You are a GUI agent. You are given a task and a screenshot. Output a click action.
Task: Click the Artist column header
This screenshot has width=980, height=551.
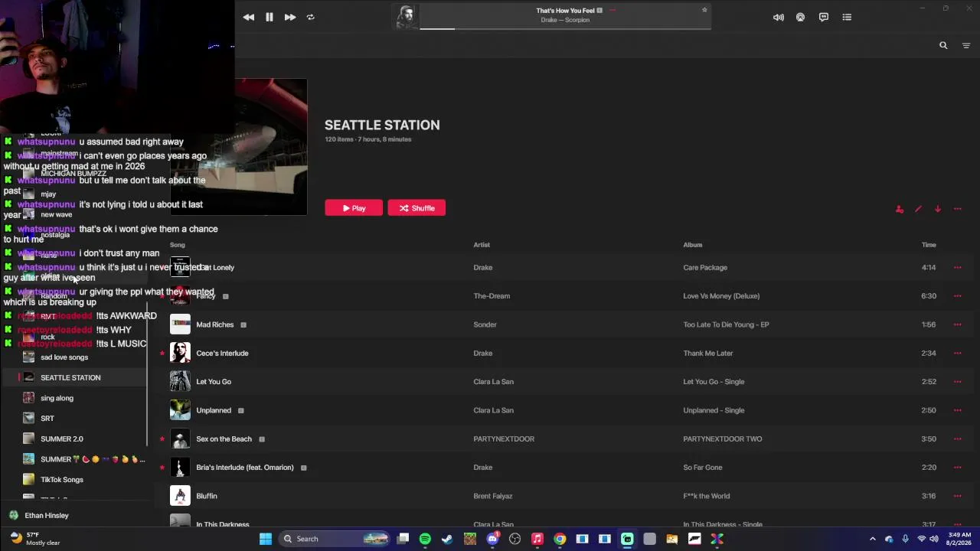(x=482, y=245)
